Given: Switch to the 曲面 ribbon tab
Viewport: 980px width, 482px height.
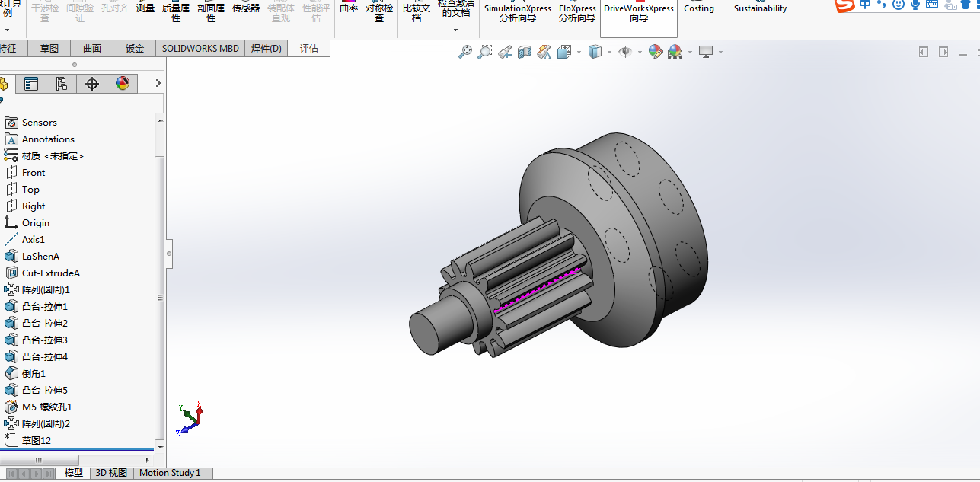Looking at the screenshot, I should (x=92, y=49).
